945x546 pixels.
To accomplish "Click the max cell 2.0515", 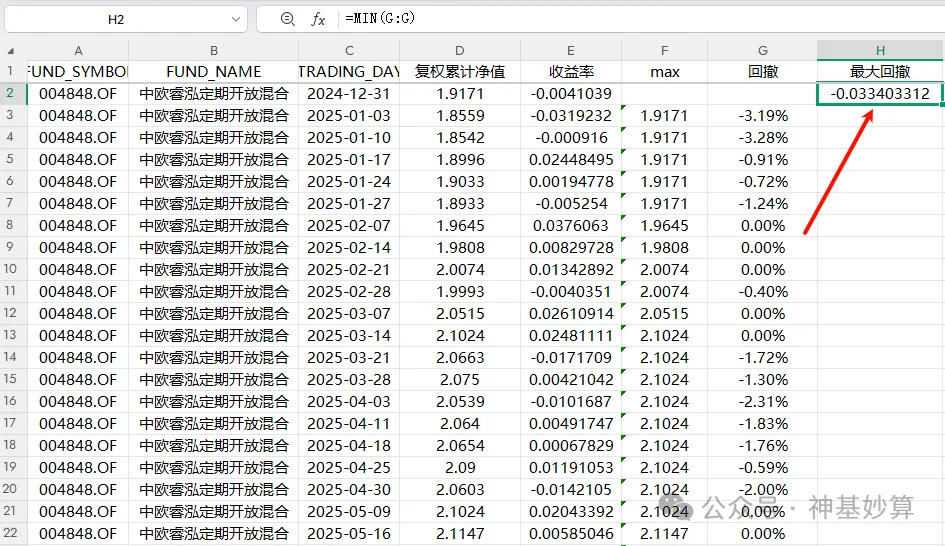I will tap(664, 314).
